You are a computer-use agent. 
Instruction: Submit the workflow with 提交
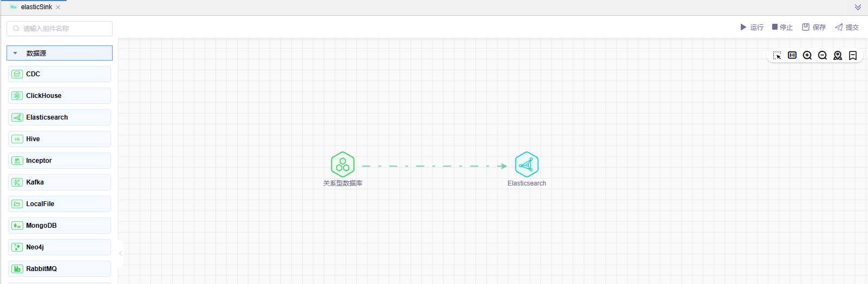point(847,27)
